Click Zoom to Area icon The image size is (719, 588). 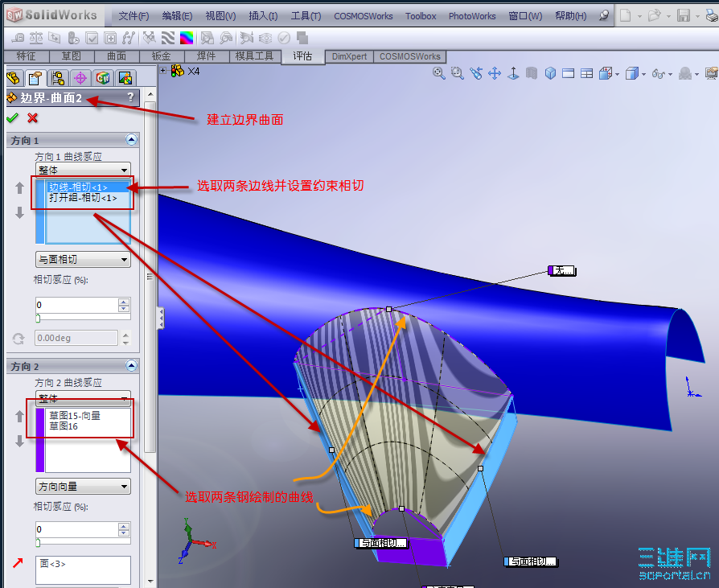click(457, 73)
